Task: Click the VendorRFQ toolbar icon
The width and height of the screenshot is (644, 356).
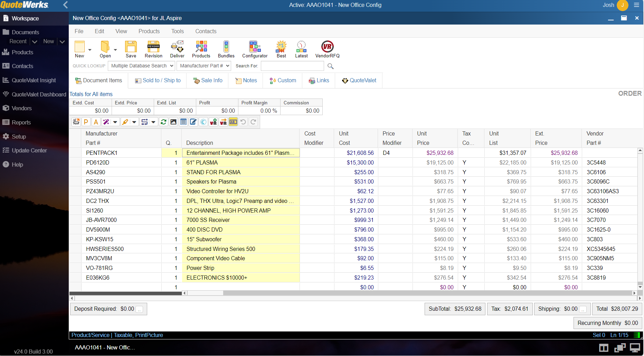Action: pos(327,49)
